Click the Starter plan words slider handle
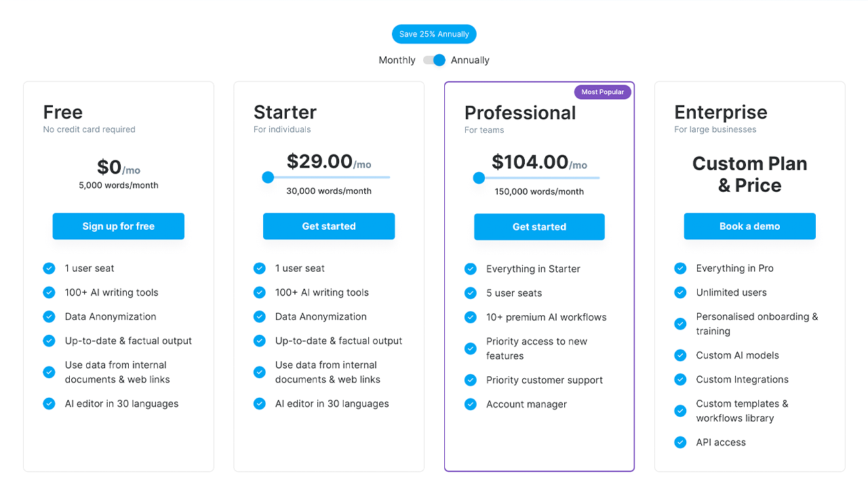 pos(268,178)
